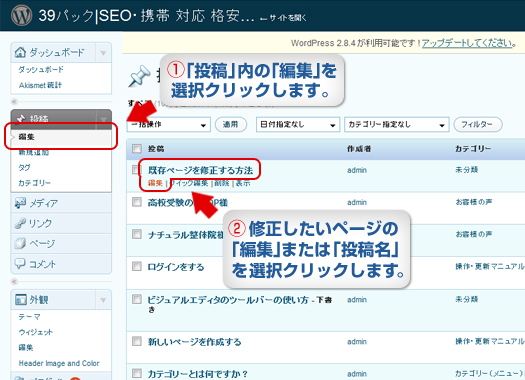Click the フィルター filter button
525x380 pixels.
[x=478, y=124]
